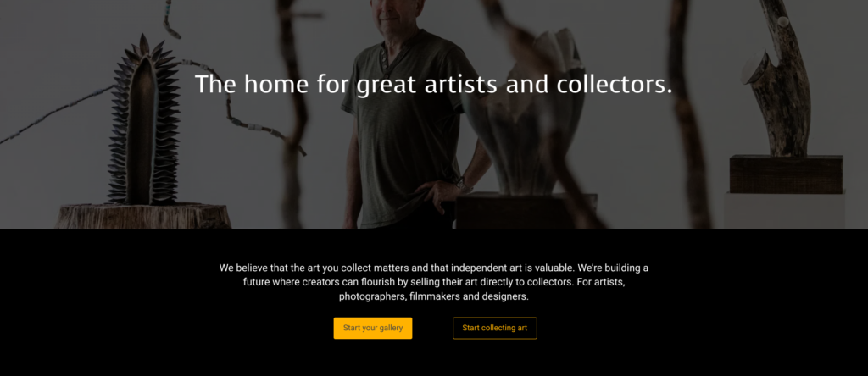The image size is (868, 376).
Task: Click the Start collecting art button
Action: [x=495, y=328]
